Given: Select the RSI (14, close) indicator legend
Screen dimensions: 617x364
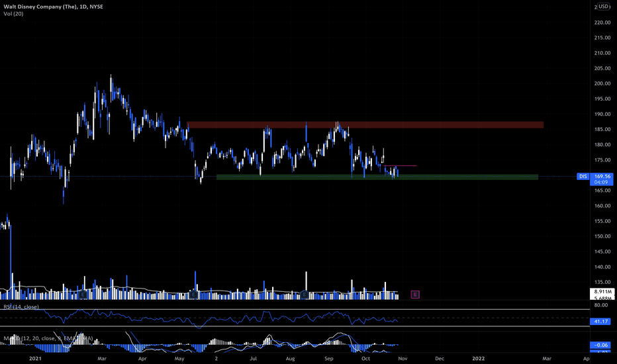Looking at the screenshot, I should pyautogui.click(x=21, y=306).
